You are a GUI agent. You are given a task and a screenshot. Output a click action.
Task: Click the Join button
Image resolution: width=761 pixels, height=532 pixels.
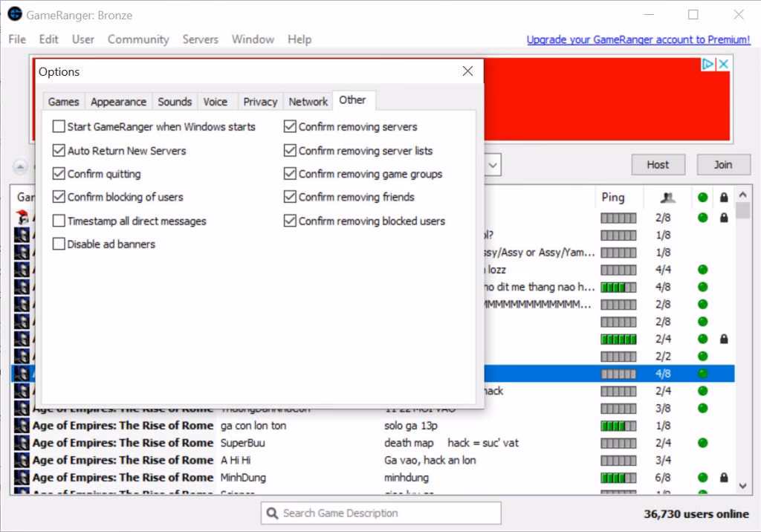723,165
